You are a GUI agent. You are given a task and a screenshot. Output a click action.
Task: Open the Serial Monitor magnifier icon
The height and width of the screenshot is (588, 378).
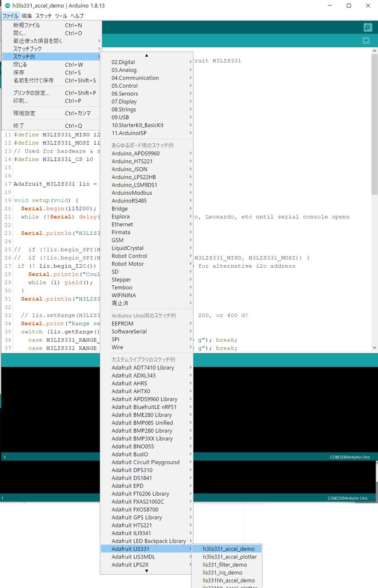point(367,28)
